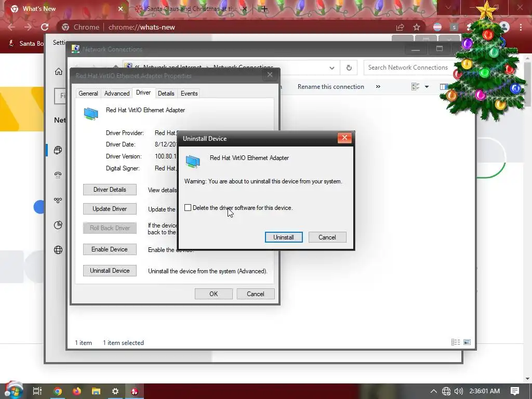Click the Uninstall Device button in properties
This screenshot has width=532, height=399.
[110, 270]
